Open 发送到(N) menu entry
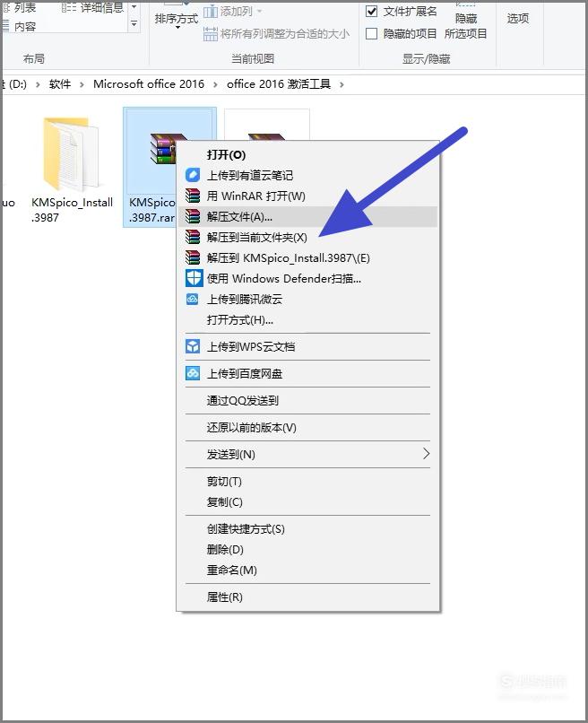 tap(307, 454)
